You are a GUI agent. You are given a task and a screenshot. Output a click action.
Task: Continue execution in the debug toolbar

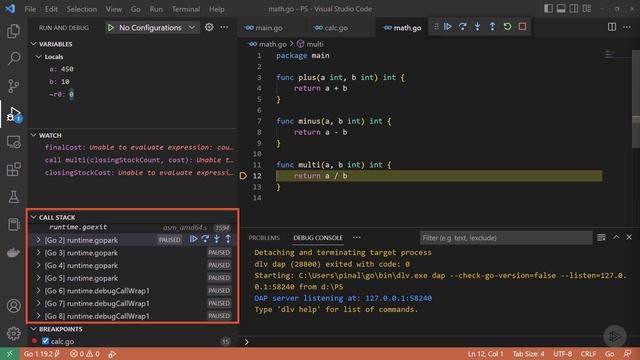[x=448, y=27]
